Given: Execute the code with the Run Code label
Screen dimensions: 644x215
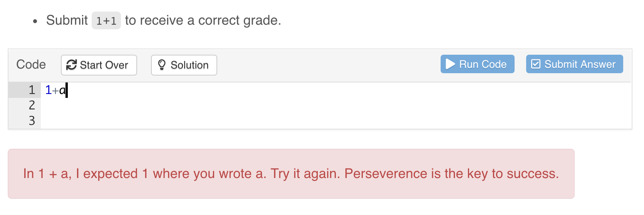Looking at the screenshot, I should 483,64.
